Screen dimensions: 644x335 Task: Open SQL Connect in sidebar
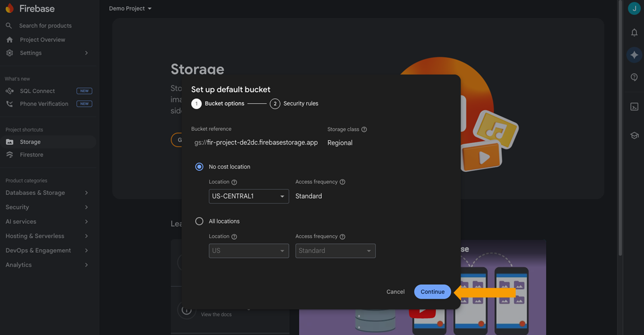37,91
